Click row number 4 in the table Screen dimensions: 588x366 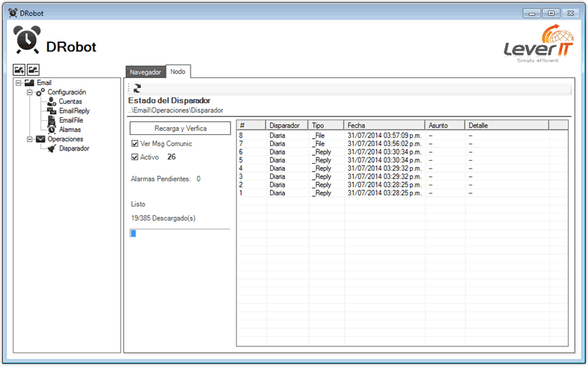tap(241, 169)
